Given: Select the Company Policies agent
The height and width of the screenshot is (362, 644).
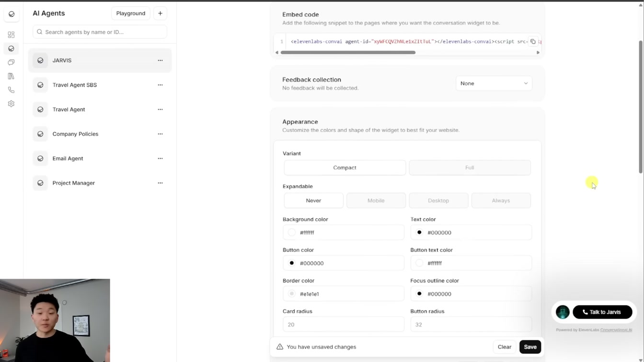Looking at the screenshot, I should (x=100, y=134).
